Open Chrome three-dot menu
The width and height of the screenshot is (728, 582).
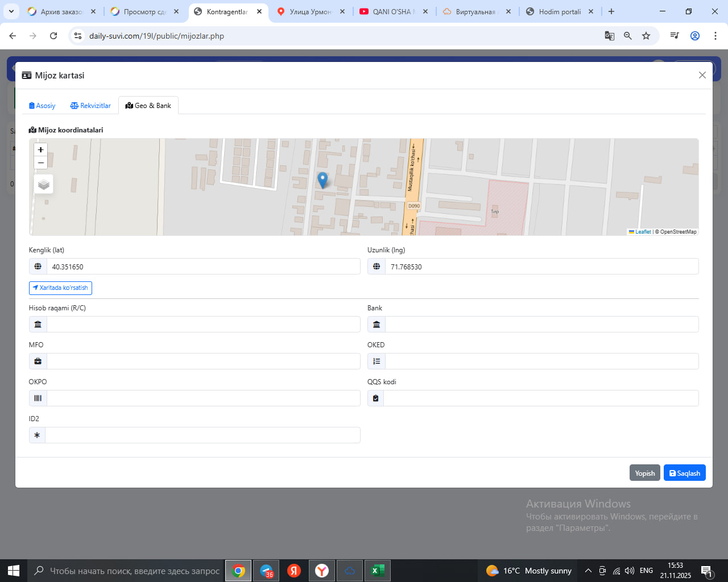click(715, 36)
